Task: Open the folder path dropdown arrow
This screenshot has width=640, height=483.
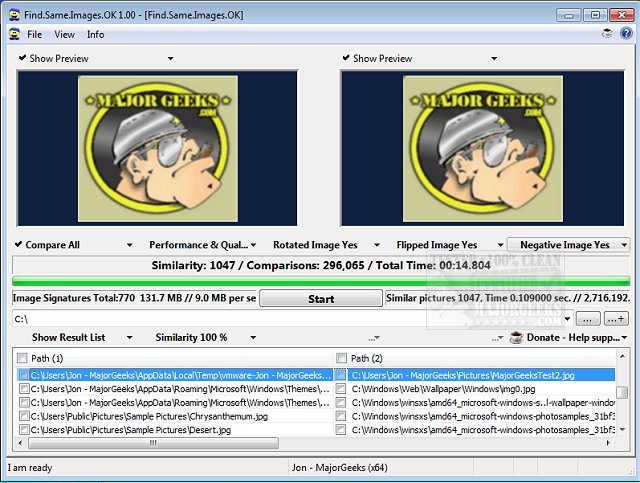Action: click(567, 319)
